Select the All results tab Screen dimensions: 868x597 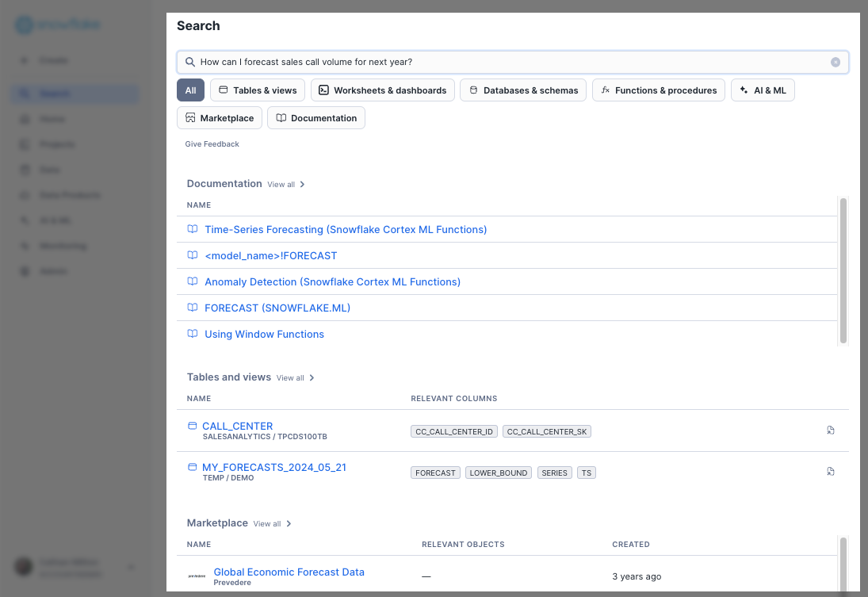click(190, 90)
